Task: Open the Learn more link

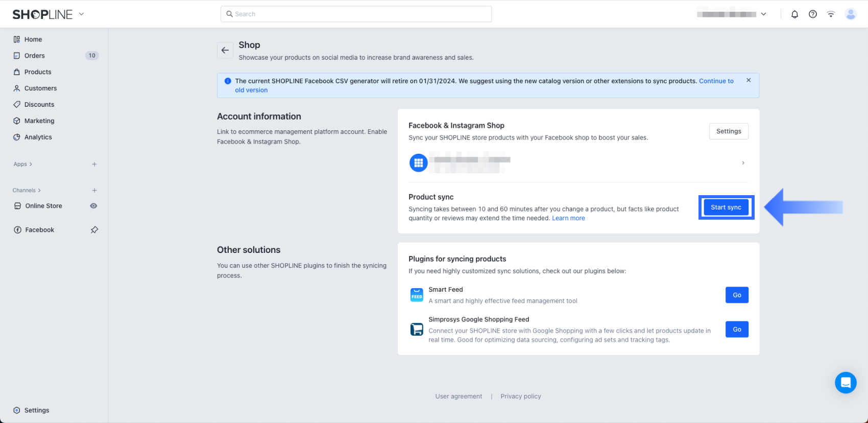Action: coord(568,218)
